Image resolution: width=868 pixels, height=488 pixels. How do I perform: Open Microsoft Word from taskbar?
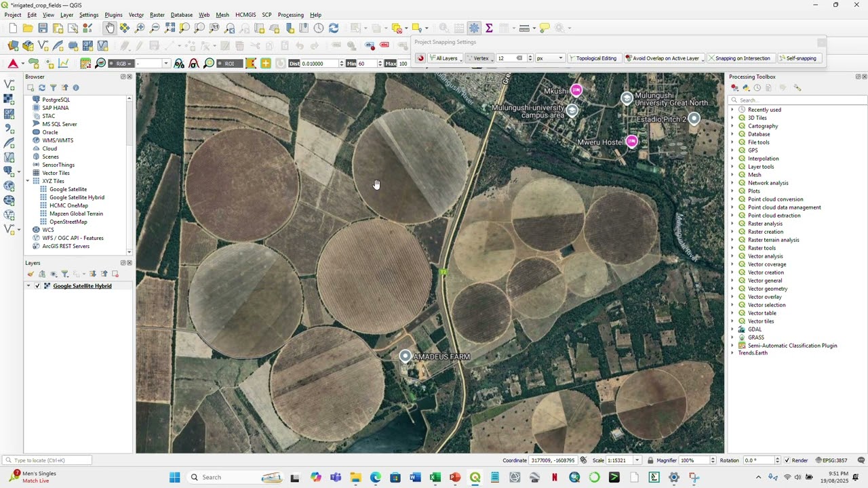coord(415,477)
